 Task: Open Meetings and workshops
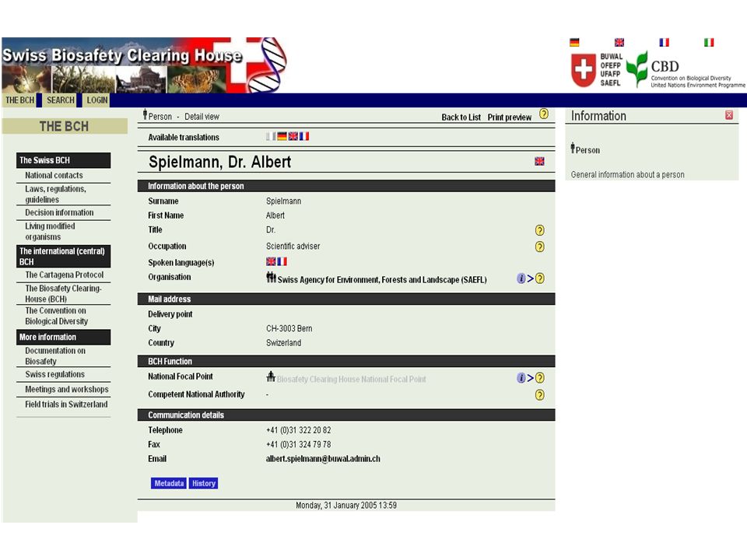tap(67, 389)
